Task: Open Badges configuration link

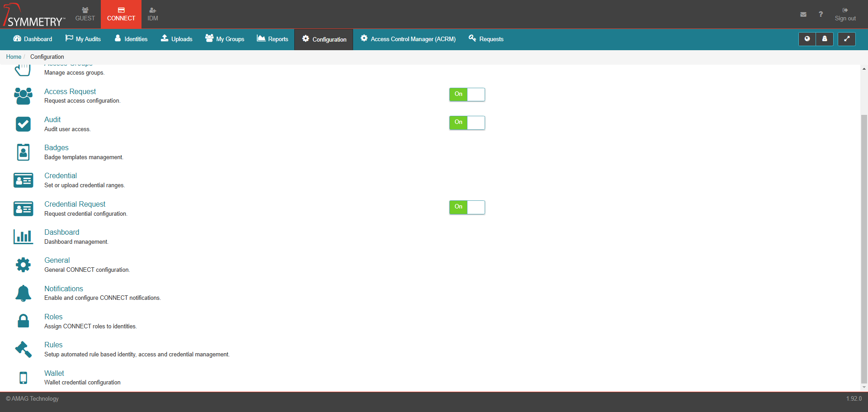Action: 57,147
